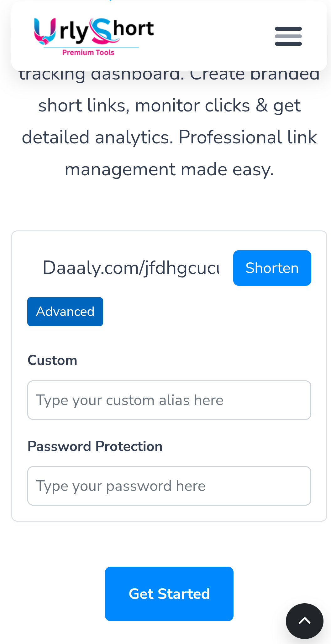The height and width of the screenshot is (644, 331).
Task: Click the 'rly' text in the logo
Action: 74,31
